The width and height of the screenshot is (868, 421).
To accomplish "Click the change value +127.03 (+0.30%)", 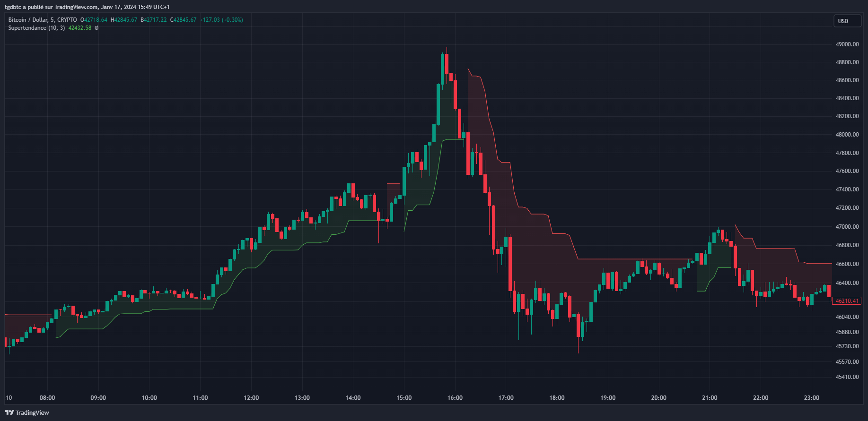I will point(221,20).
